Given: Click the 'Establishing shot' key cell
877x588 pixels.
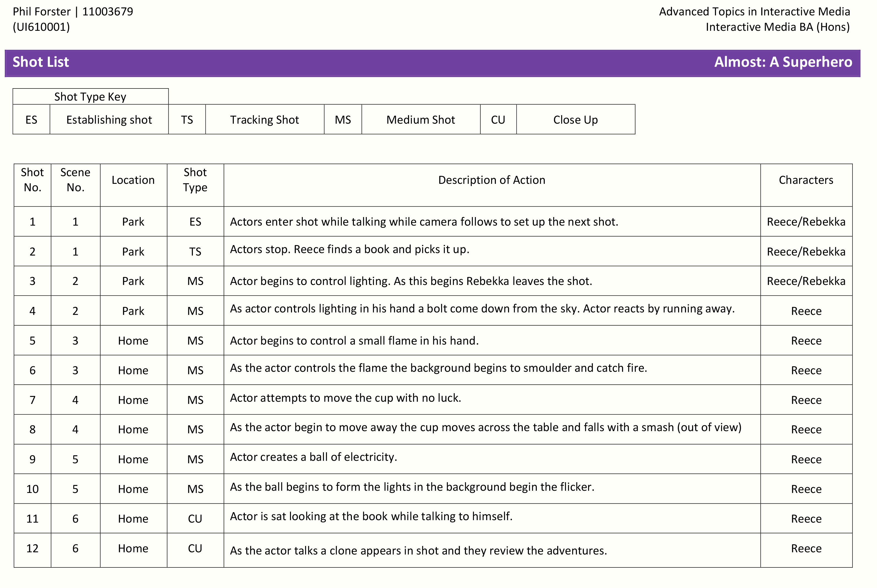Looking at the screenshot, I should click(109, 120).
